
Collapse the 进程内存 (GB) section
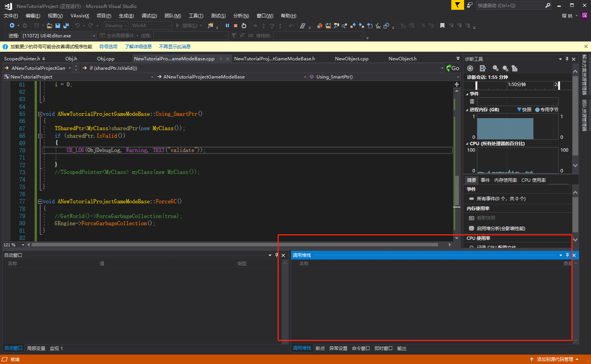[467, 109]
